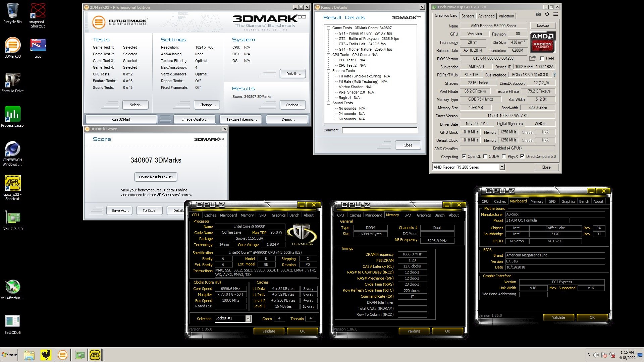Click the volume speaker tray icon
The image size is (644, 362).
pos(596,355)
